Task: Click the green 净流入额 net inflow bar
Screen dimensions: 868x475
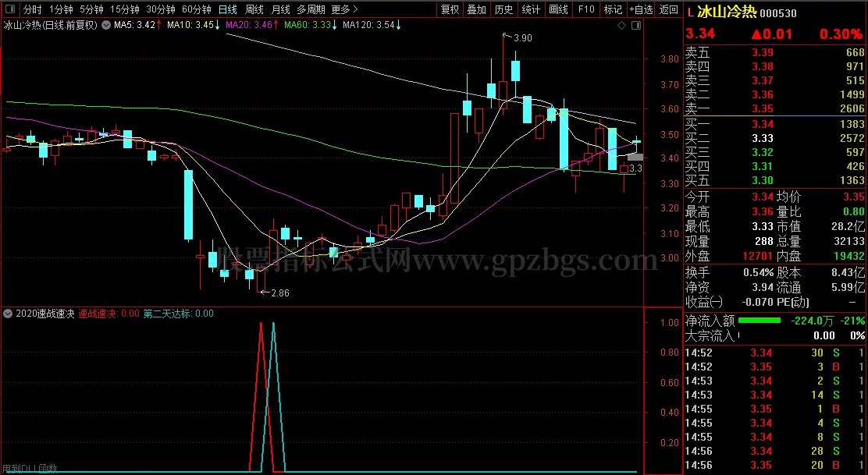Action: tap(759, 321)
